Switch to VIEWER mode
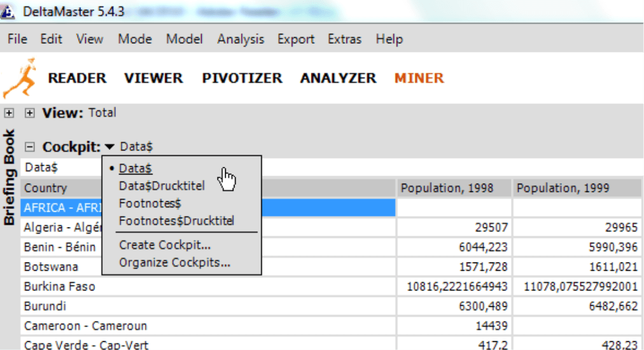Image resolution: width=644 pixels, height=350 pixels. point(153,78)
